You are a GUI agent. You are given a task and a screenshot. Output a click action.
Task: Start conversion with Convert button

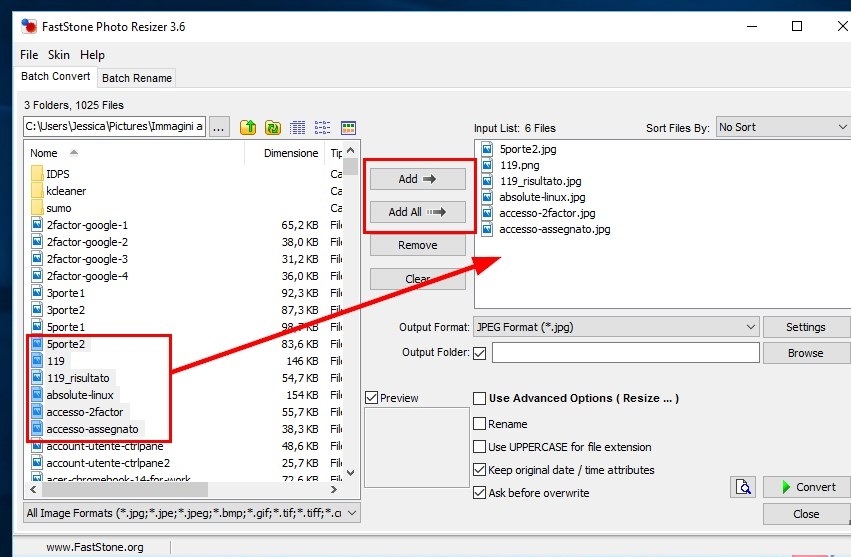click(807, 487)
